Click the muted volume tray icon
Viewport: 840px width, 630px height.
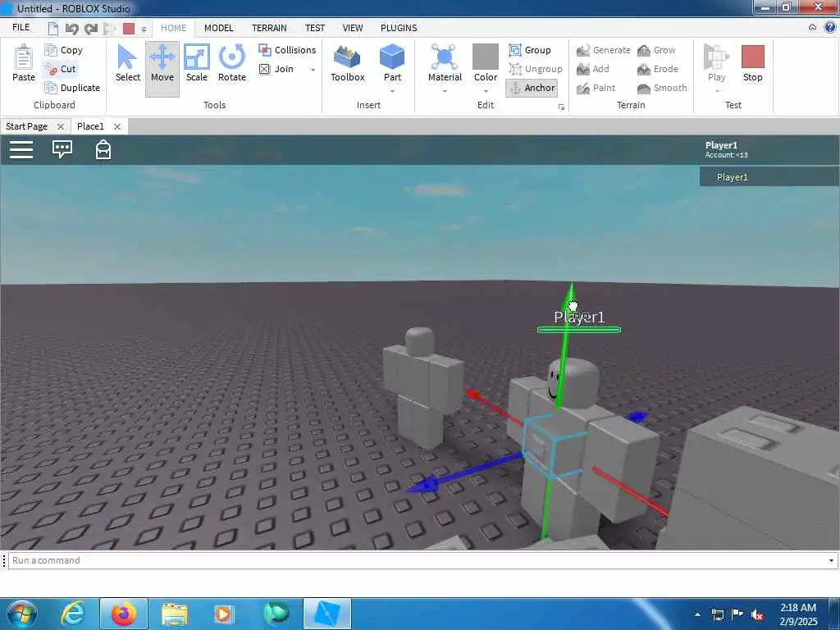[x=757, y=615]
